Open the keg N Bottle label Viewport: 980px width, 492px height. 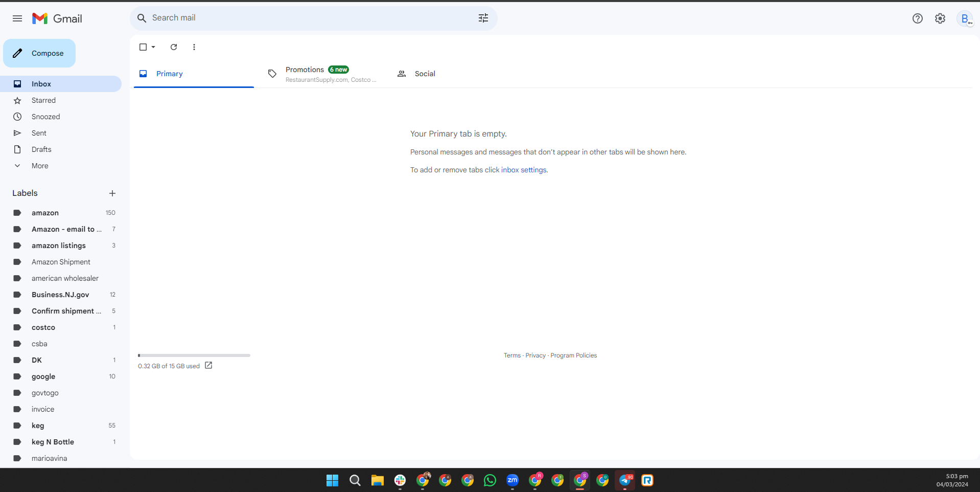[61, 442]
